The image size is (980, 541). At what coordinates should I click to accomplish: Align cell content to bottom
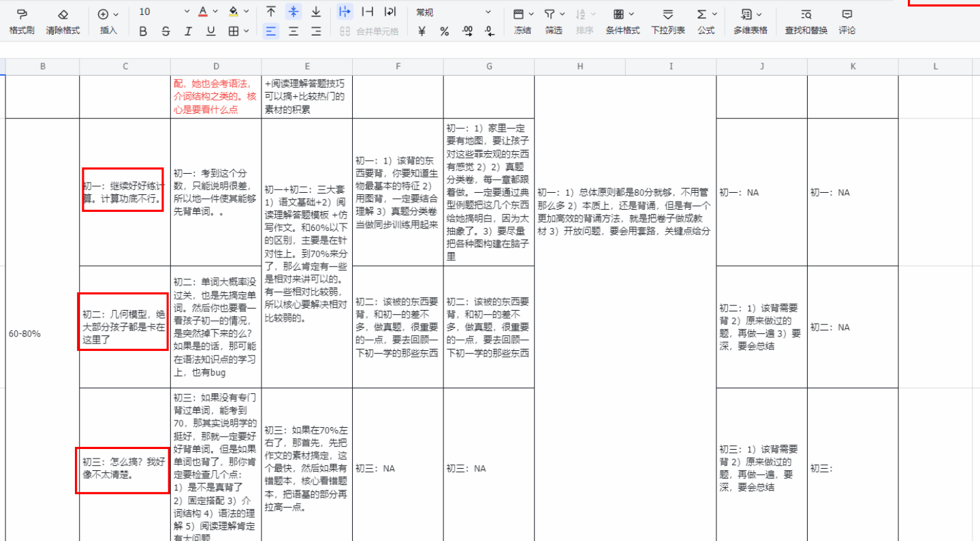click(316, 12)
